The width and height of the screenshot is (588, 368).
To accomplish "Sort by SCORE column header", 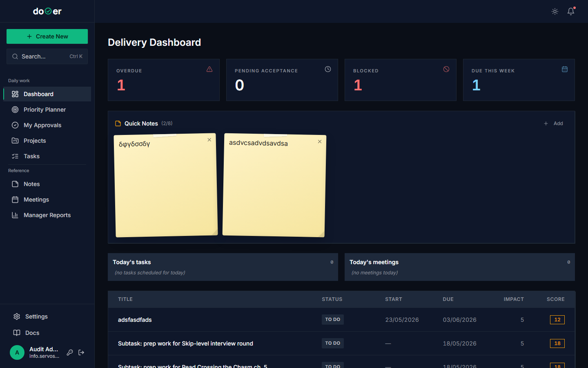I will click(556, 299).
